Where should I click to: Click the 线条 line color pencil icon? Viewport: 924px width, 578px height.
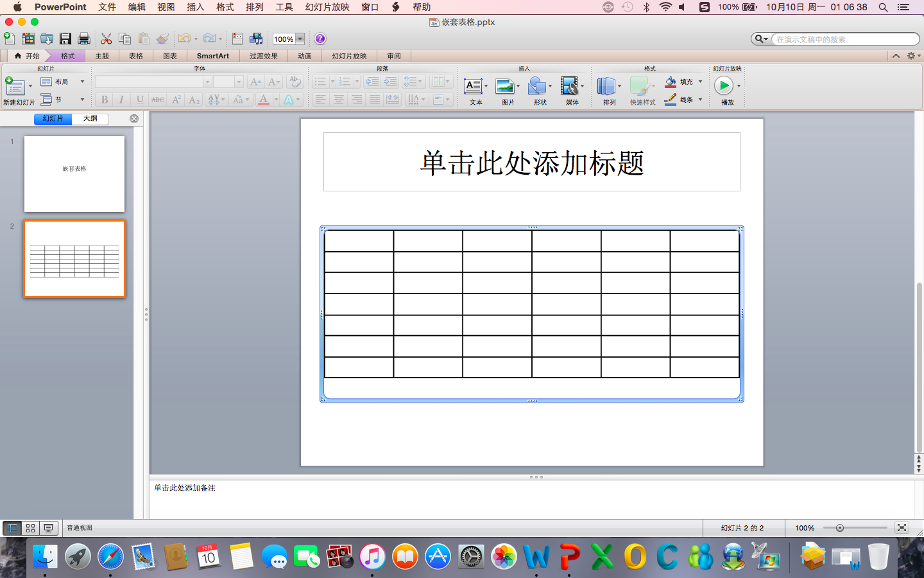coord(671,100)
